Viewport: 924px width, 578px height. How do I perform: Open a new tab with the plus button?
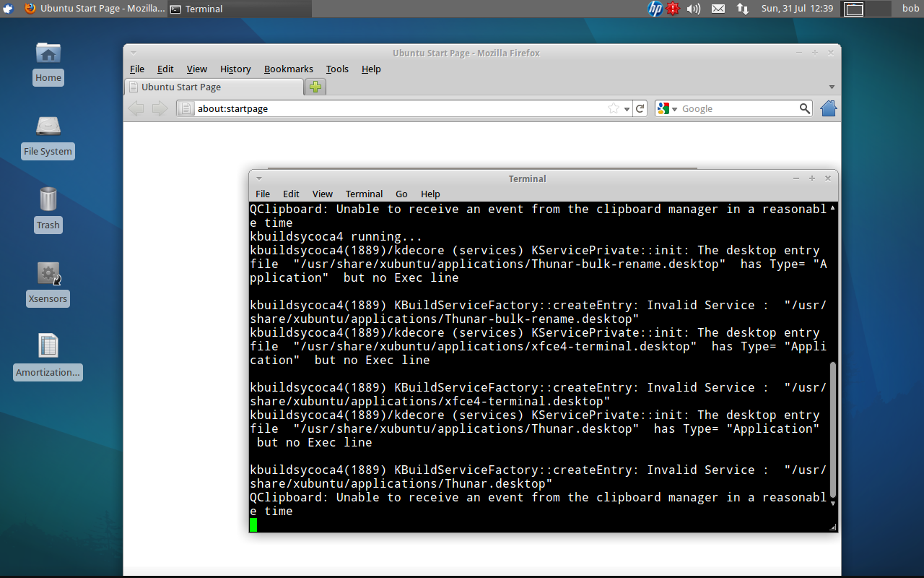(x=315, y=87)
